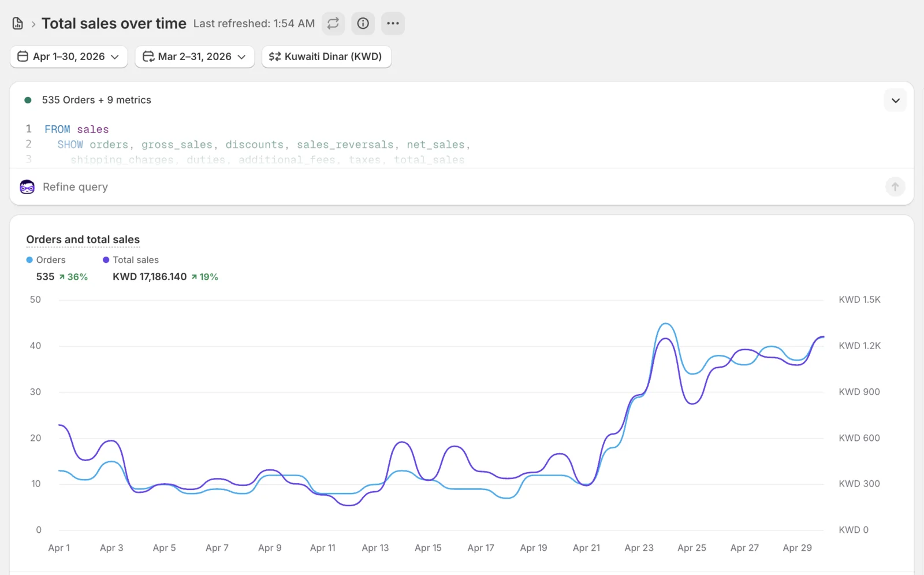Click the reports document icon in breadcrumb
Viewport: 924px width, 575px height.
(x=18, y=24)
